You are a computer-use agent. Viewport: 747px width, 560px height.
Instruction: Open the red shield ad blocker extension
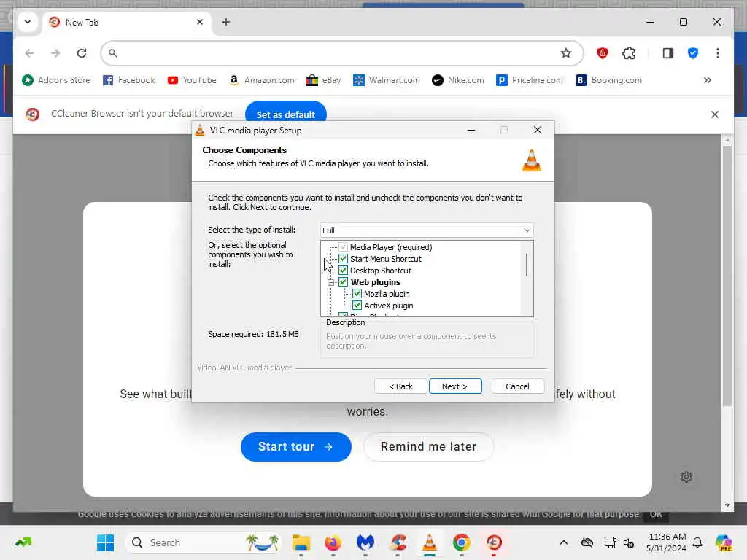click(x=602, y=52)
